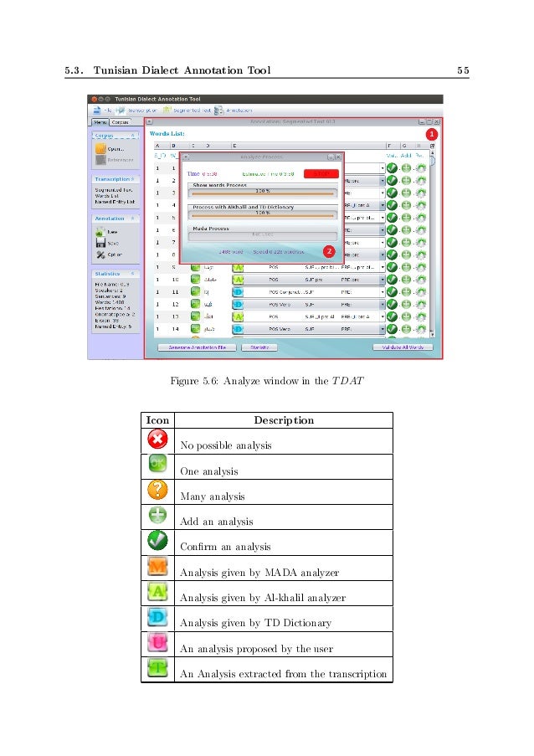Click the green OK icon in row 13
Image resolution: width=534 pixels, height=756 pixels.
[x=195, y=316]
